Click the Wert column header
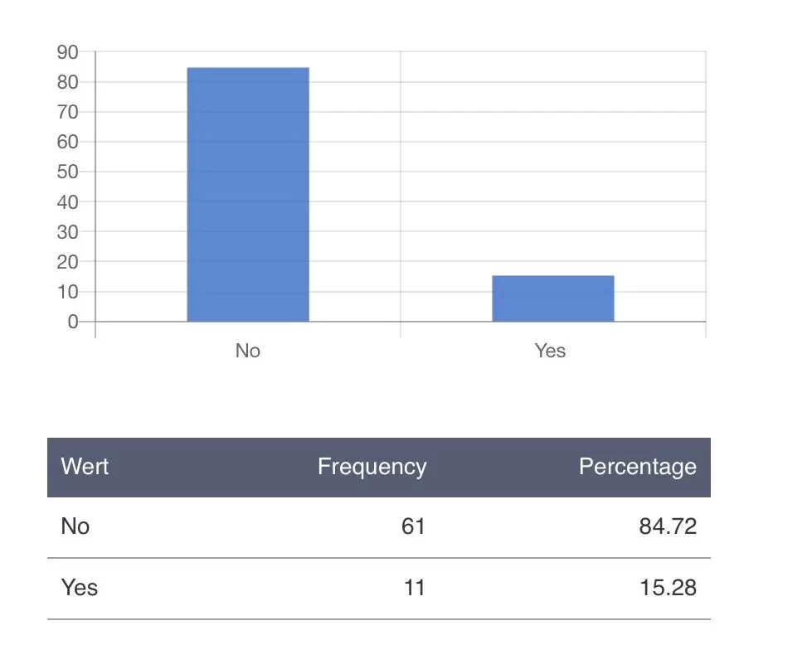 point(85,467)
